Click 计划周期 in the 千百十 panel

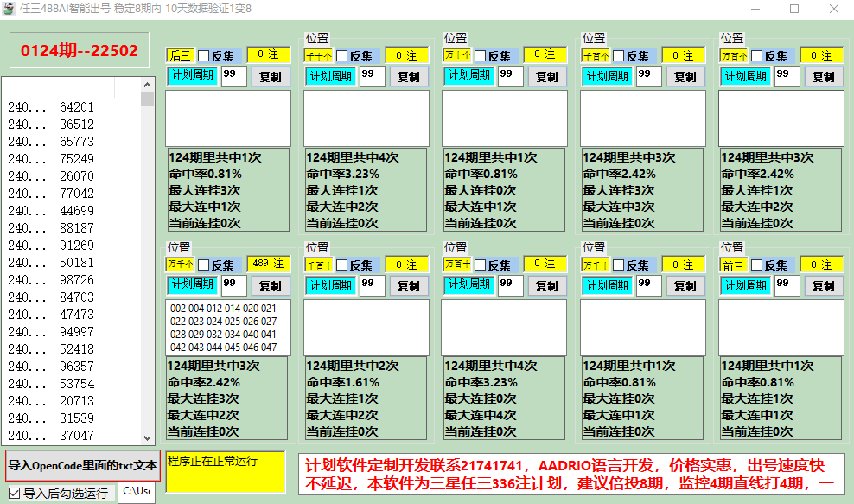pos(330,285)
